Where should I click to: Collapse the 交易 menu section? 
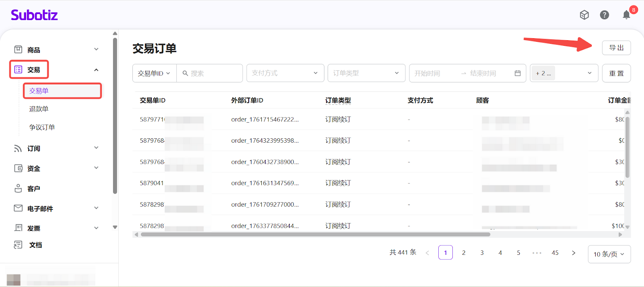(x=96, y=70)
